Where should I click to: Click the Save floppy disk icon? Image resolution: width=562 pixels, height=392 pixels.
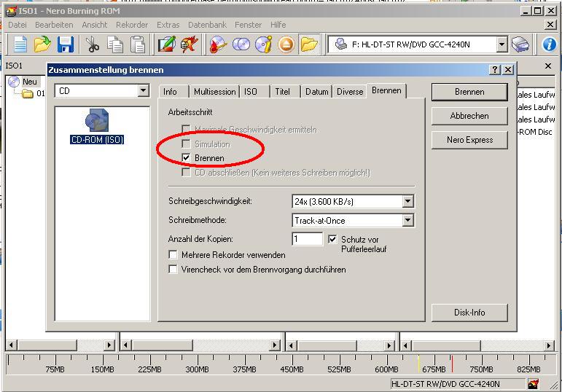[65, 44]
